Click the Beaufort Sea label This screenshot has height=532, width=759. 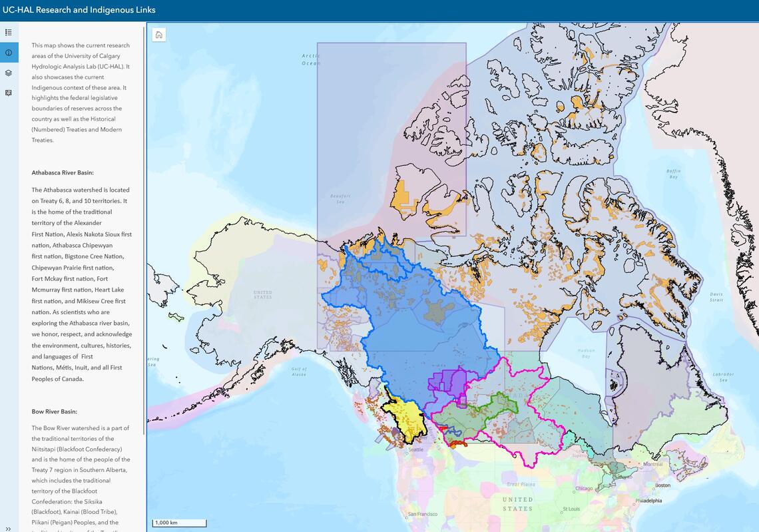click(340, 198)
